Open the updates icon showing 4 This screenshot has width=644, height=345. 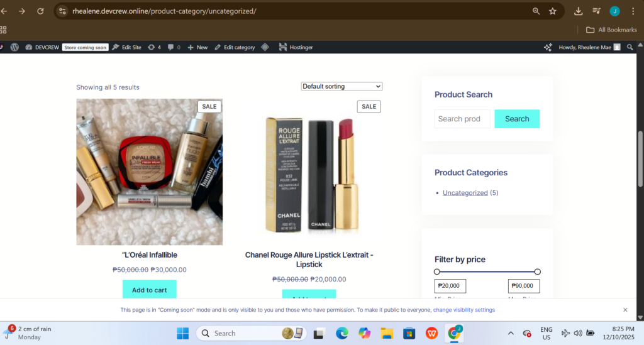pyautogui.click(x=154, y=47)
